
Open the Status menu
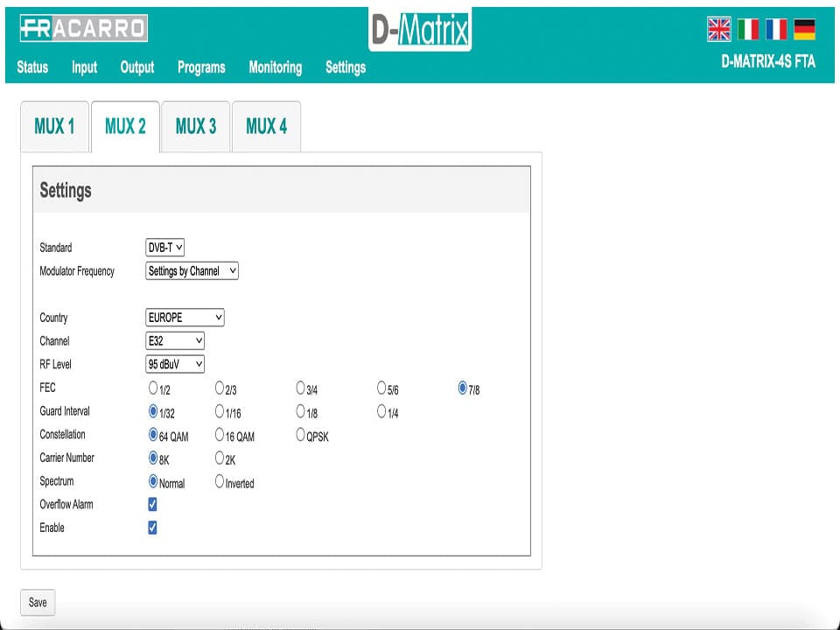coord(32,67)
